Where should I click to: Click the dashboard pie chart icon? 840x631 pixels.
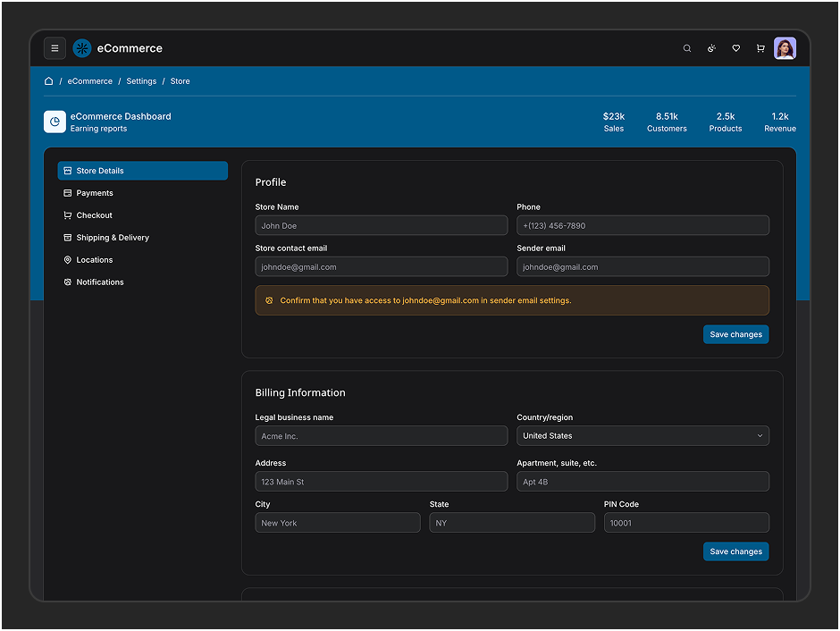pyautogui.click(x=55, y=122)
